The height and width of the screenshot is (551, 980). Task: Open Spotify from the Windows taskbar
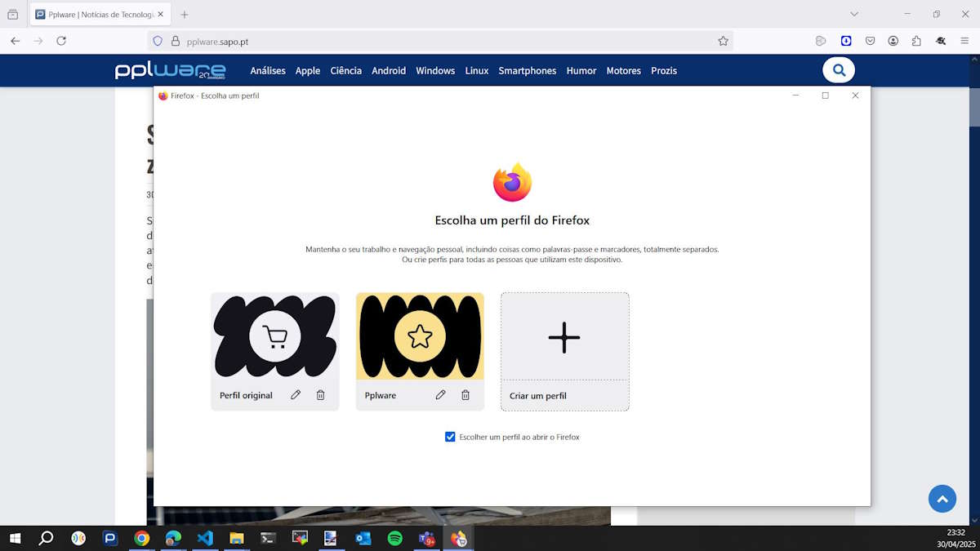coord(394,538)
